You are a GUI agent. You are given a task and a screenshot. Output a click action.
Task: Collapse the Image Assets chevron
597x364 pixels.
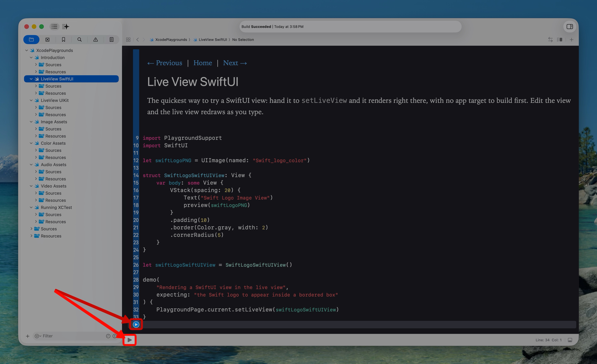pyautogui.click(x=31, y=122)
